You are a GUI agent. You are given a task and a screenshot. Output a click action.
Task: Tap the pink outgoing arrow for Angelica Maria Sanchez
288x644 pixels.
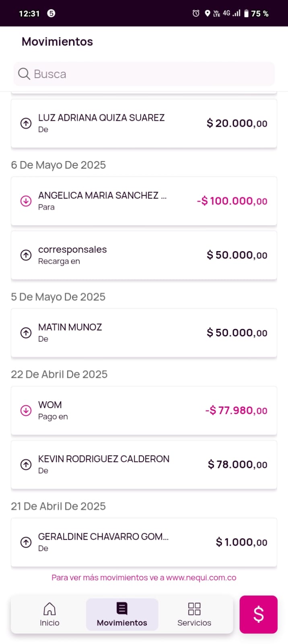coord(26,201)
